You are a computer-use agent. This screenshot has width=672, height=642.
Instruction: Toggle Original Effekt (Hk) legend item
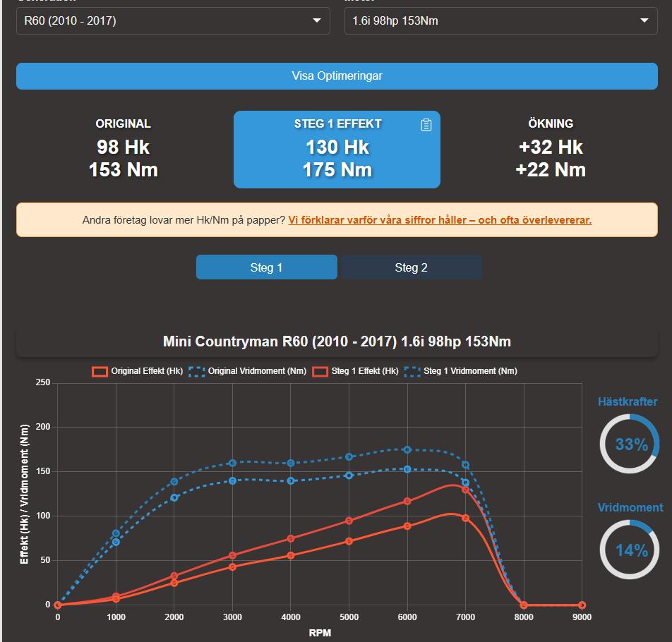pyautogui.click(x=138, y=371)
